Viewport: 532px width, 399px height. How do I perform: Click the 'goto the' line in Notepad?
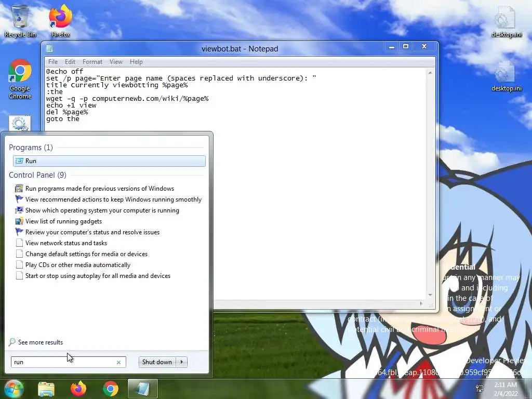[x=63, y=119]
